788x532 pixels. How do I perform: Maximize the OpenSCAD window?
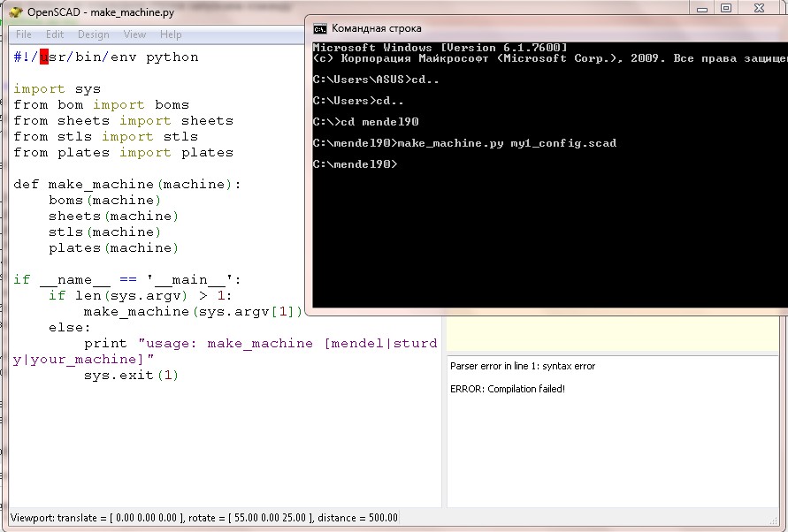point(726,8)
